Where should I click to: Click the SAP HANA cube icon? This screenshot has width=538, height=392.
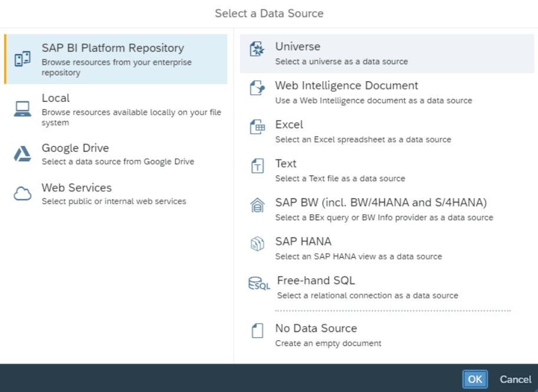[x=258, y=244]
